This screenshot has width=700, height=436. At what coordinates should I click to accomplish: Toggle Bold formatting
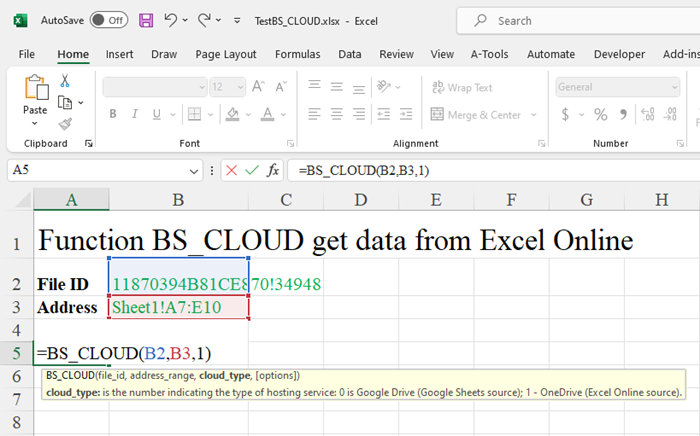(113, 114)
